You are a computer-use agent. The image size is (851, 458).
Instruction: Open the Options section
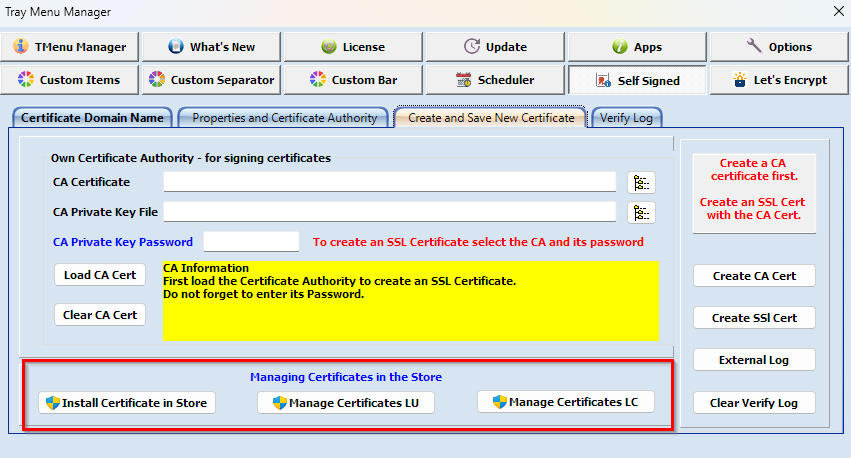tap(779, 47)
